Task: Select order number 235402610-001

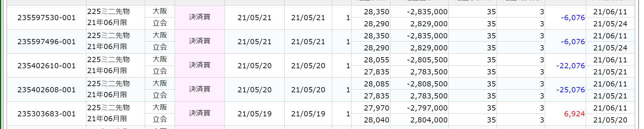Action: 47,66
